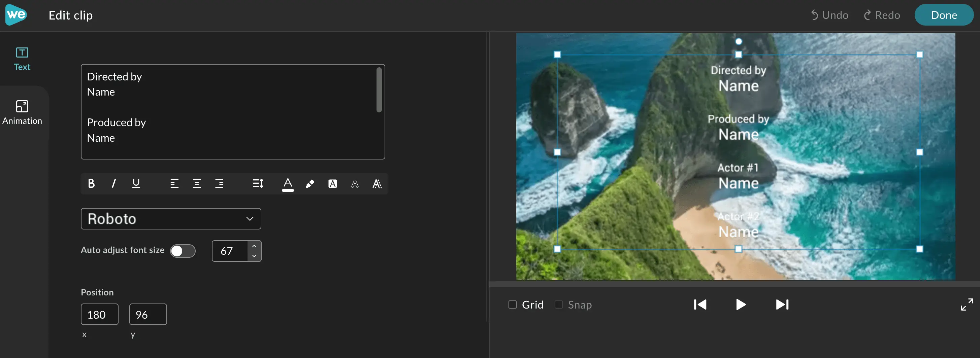
Task: Apply text shadow style
Action: 377,184
